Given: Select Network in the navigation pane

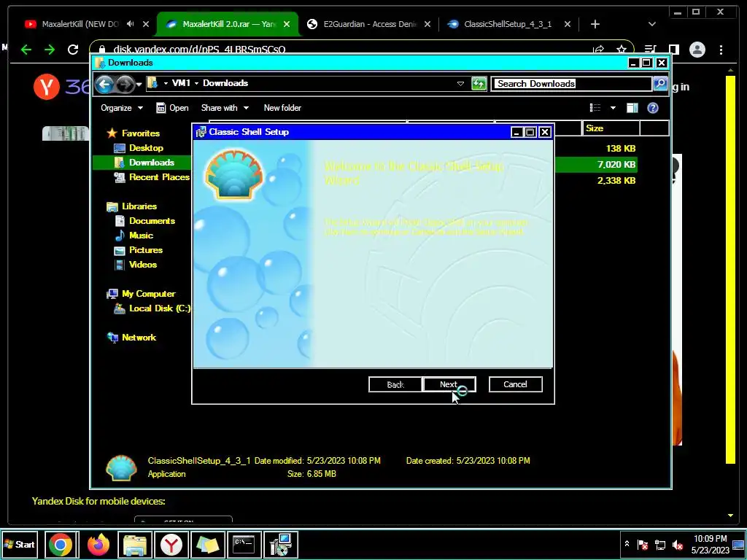Looking at the screenshot, I should (139, 338).
